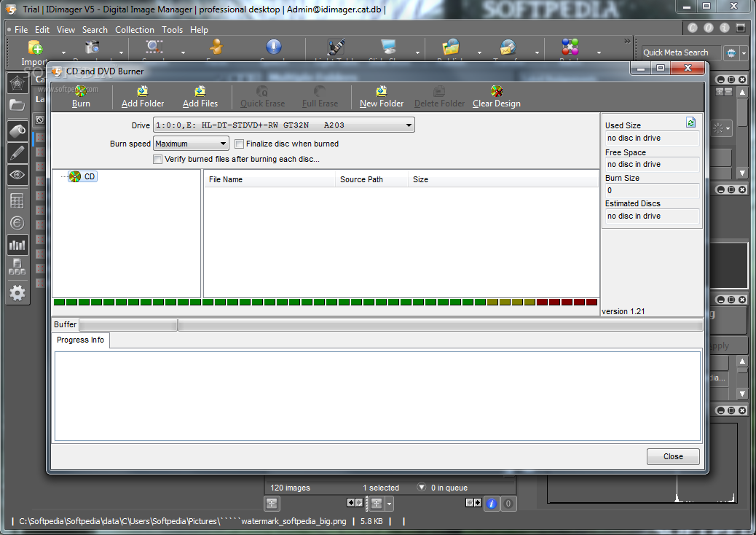Enable Finalize disc when burned
The image size is (756, 535).
point(239,144)
